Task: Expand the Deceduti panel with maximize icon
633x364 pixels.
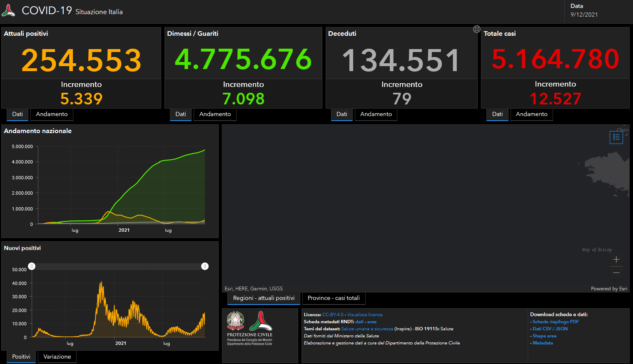Action: [x=476, y=29]
